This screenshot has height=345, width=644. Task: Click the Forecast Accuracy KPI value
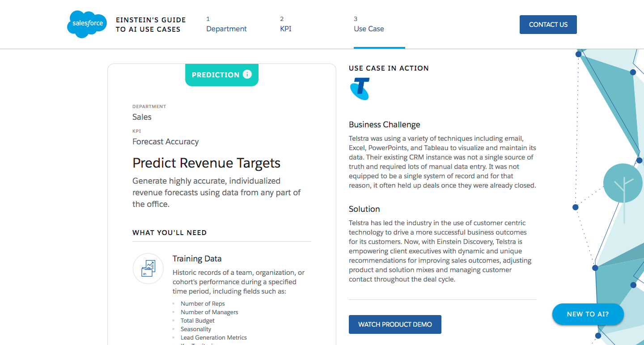tap(165, 142)
